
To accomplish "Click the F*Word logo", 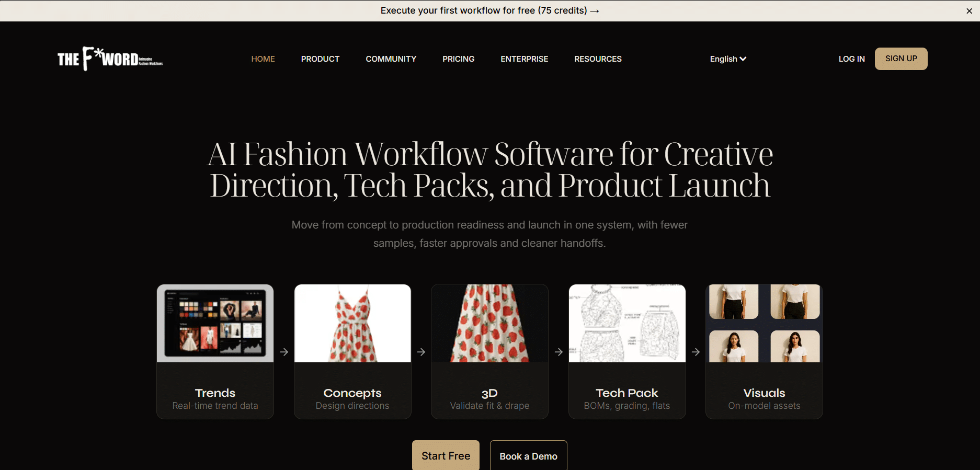I will coord(110,59).
